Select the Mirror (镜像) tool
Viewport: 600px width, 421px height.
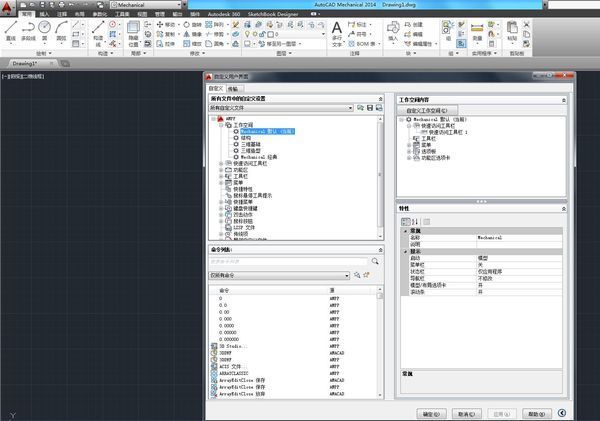point(192,34)
